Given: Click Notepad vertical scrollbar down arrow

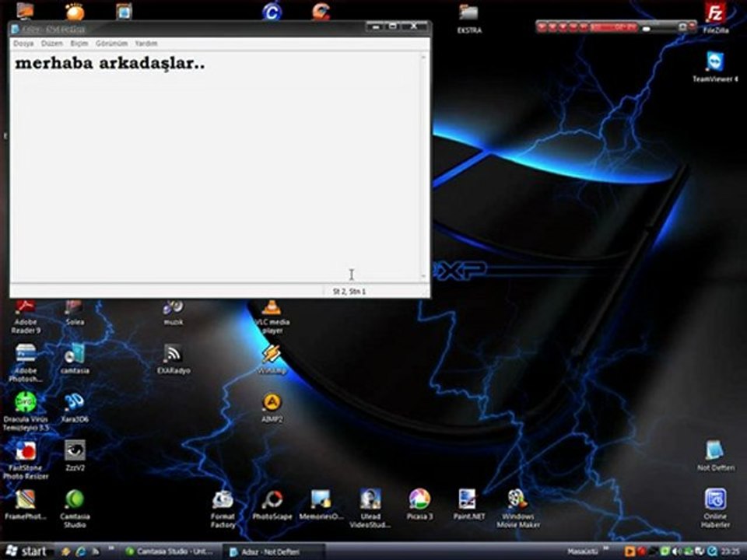Looking at the screenshot, I should (423, 276).
